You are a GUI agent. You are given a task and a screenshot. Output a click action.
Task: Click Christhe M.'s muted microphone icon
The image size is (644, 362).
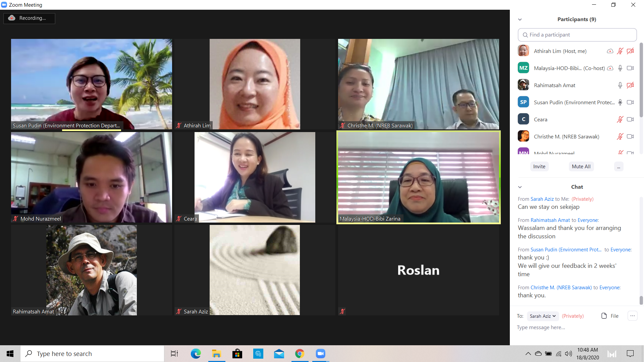620,137
